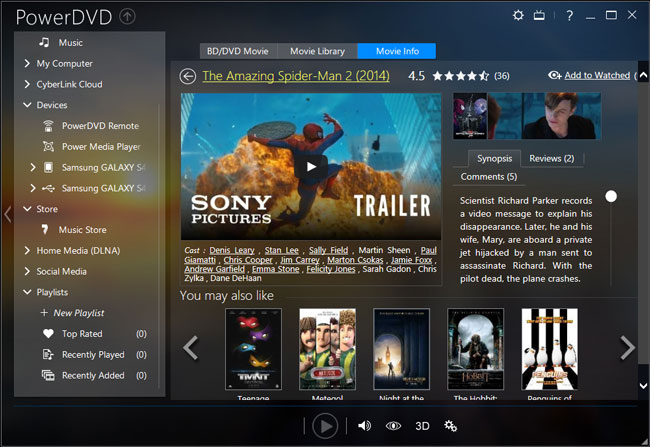Switch to BD/DVD Movie tab

point(238,51)
